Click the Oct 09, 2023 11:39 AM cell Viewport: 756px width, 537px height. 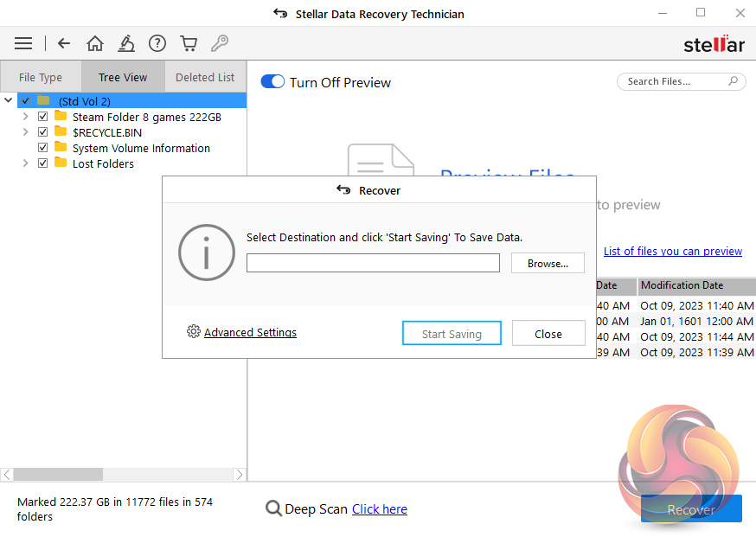(696, 352)
